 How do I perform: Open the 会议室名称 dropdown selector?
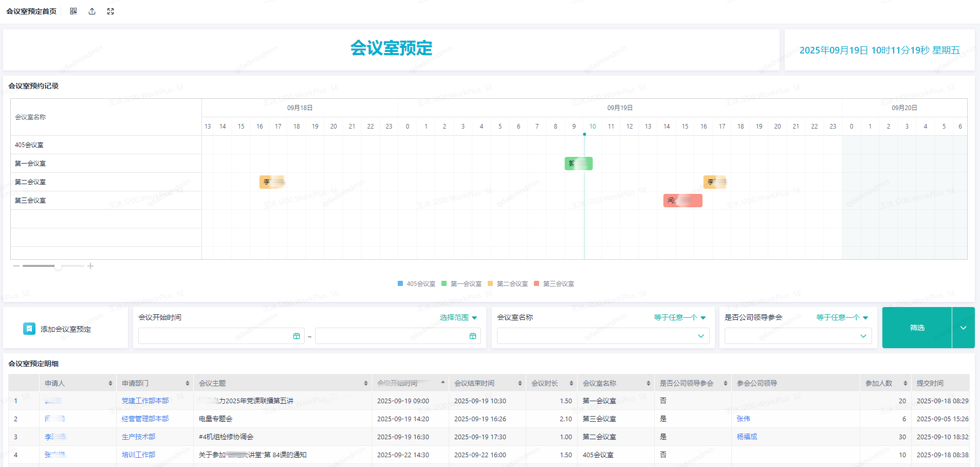pos(602,336)
